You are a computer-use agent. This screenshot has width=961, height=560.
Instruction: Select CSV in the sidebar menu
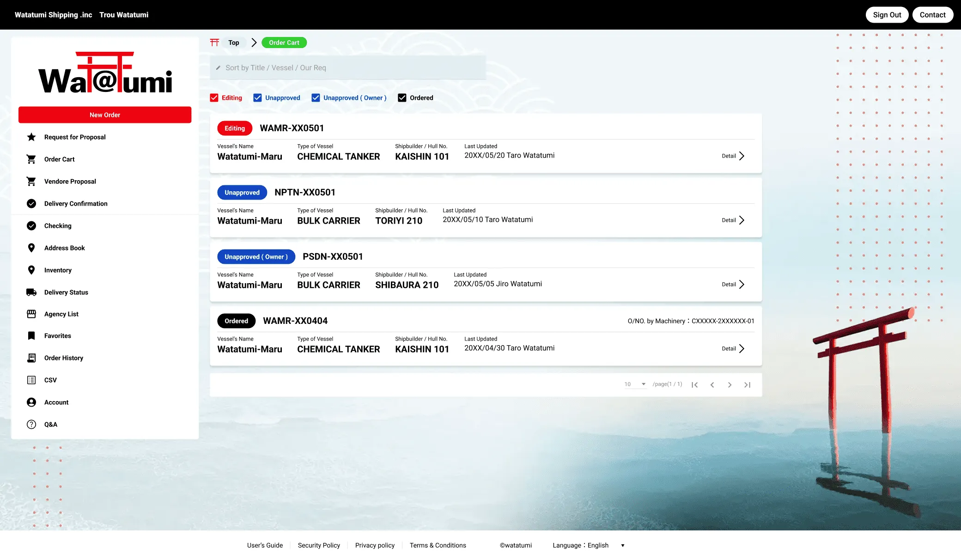50,380
